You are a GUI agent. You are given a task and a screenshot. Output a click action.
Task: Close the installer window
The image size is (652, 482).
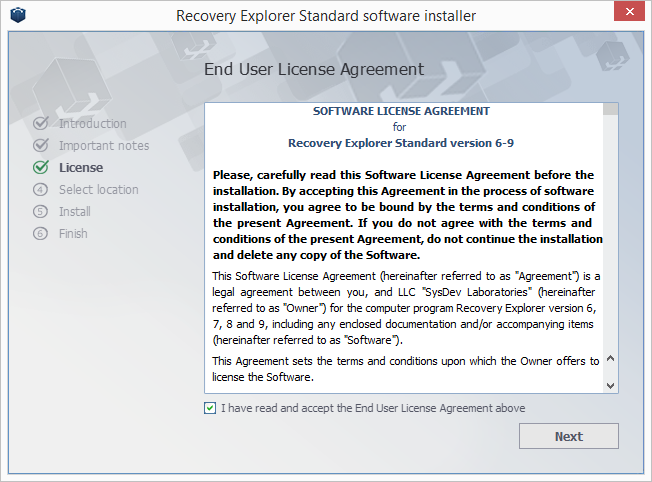627,14
